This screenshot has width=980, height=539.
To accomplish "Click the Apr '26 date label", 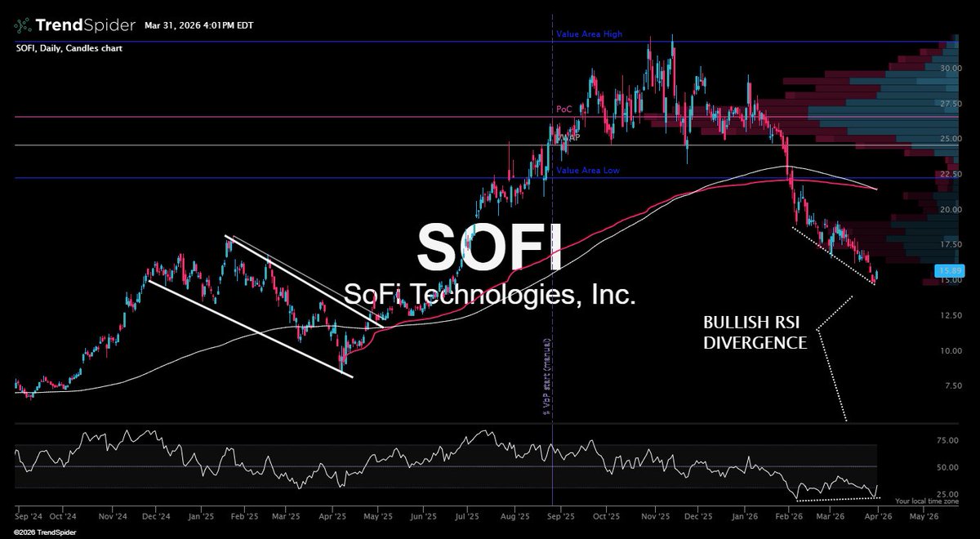I will pos(876,517).
